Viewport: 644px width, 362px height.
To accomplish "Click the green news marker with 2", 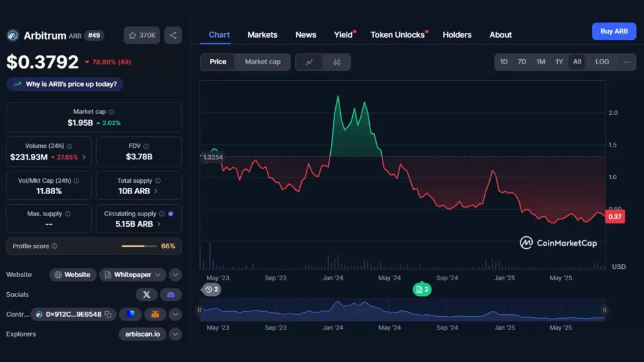I will coord(422,289).
